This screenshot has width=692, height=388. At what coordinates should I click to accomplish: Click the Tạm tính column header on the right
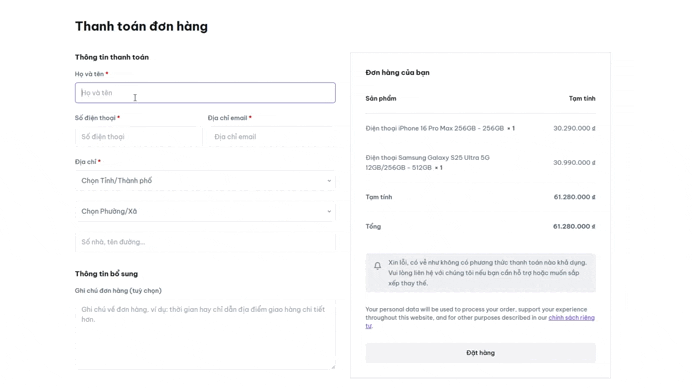tap(582, 98)
